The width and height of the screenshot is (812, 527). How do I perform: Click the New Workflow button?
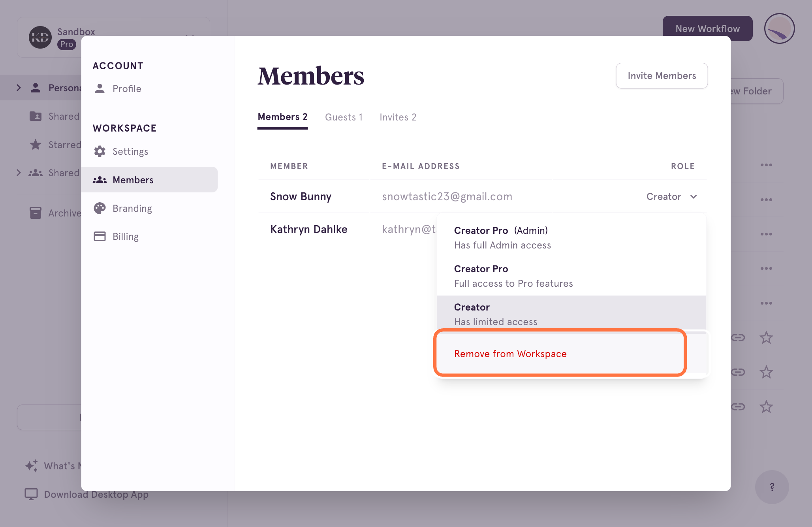(x=707, y=28)
